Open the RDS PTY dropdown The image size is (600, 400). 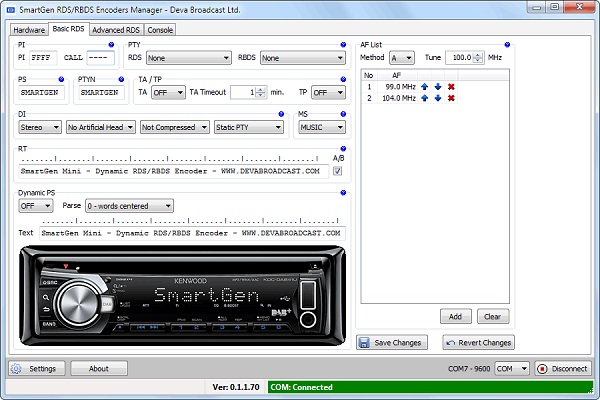[x=189, y=58]
